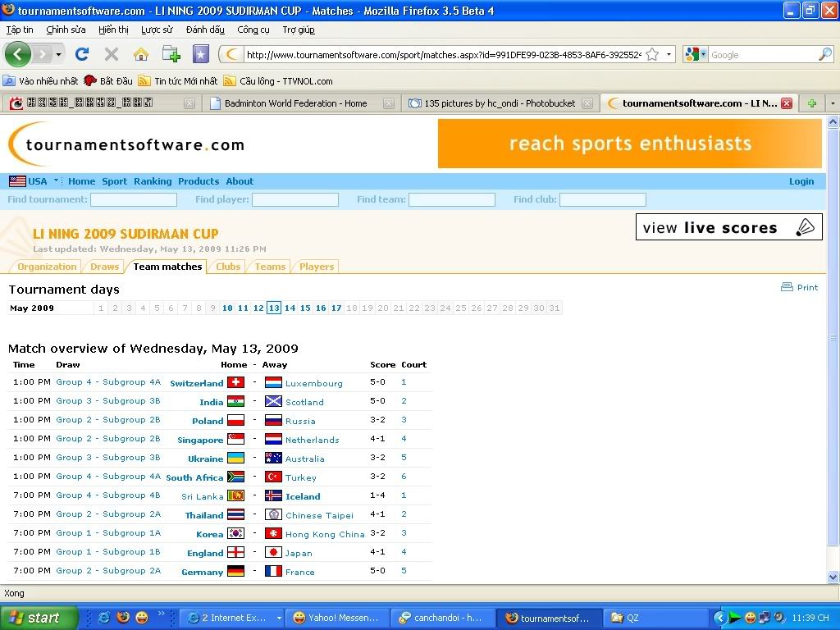
Task: Click the bookmarks star toolbar button
Action: click(201, 53)
